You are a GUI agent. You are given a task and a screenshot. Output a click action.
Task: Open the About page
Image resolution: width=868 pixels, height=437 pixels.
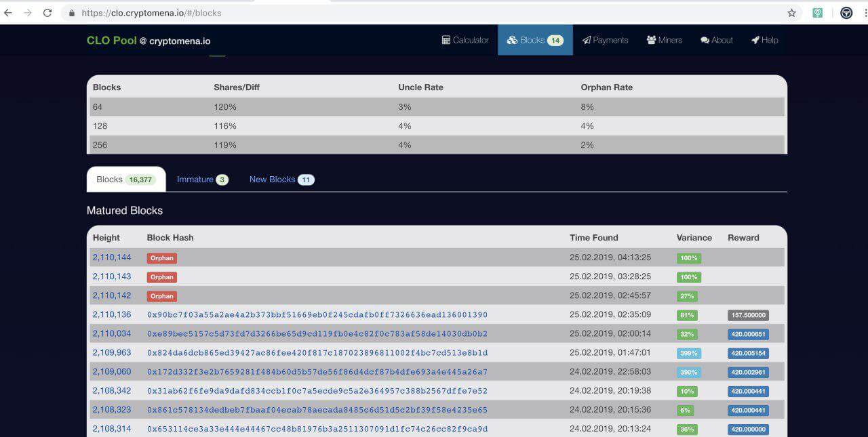717,40
